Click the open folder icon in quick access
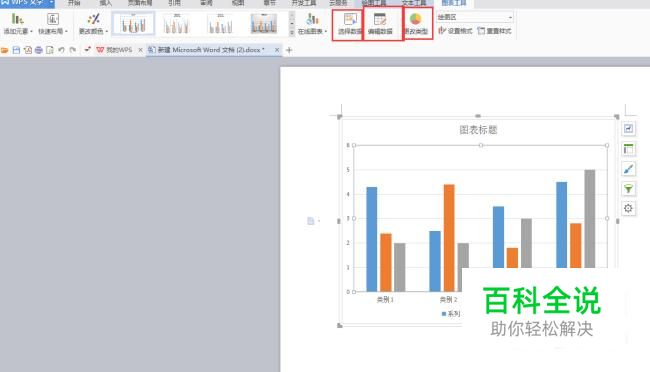Screen dimensions: 650x372 point(5,50)
